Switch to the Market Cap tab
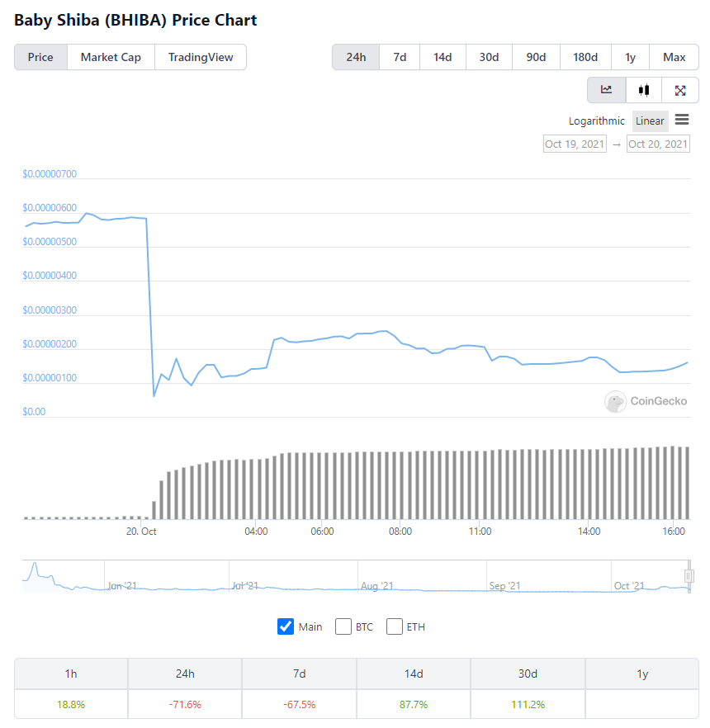This screenshot has height=728, width=710. (111, 57)
